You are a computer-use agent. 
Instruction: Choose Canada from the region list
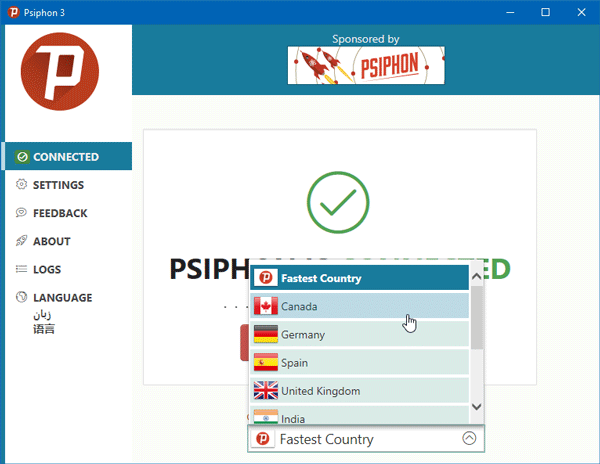(360, 306)
